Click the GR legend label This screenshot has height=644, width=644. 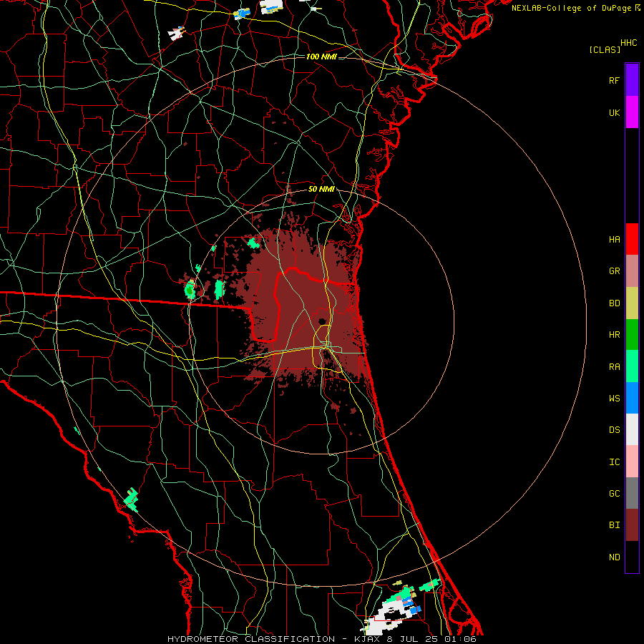pos(614,271)
